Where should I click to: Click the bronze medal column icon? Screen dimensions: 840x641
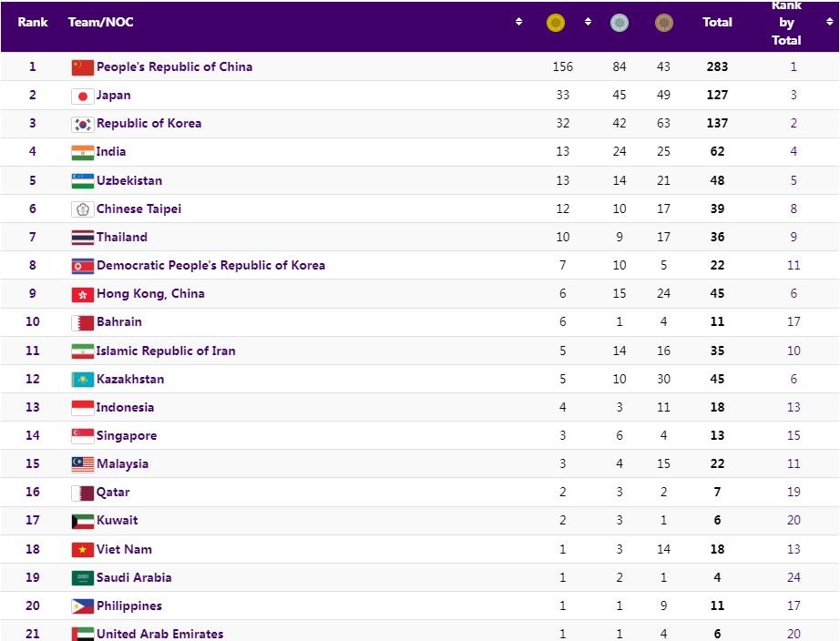663,23
